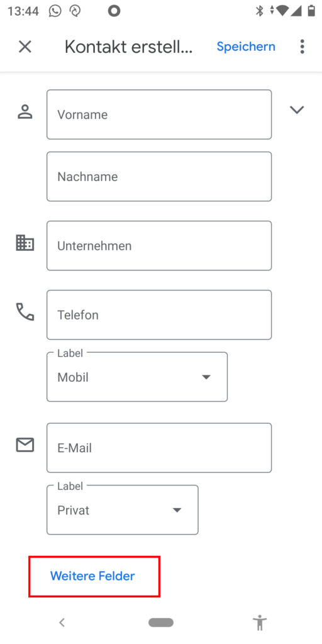
Task: Focus the E-Mail input field
Action: [159, 448]
